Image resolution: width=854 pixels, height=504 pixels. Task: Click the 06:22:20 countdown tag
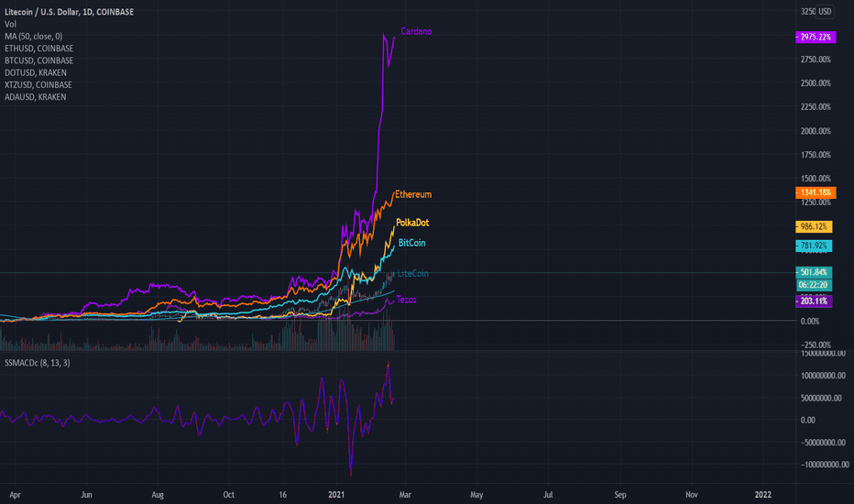point(814,285)
